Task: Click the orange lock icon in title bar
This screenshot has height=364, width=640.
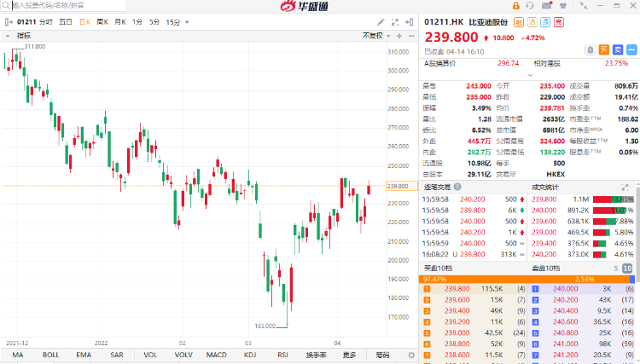Action: click(x=516, y=6)
